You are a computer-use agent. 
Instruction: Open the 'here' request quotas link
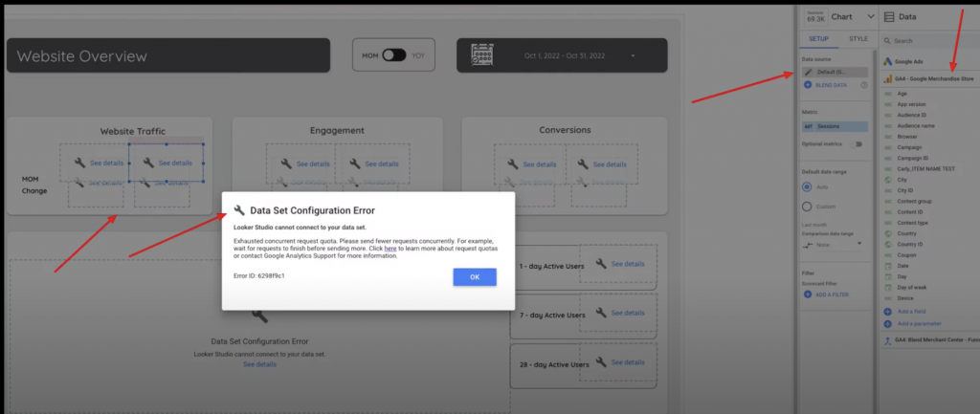coord(390,248)
